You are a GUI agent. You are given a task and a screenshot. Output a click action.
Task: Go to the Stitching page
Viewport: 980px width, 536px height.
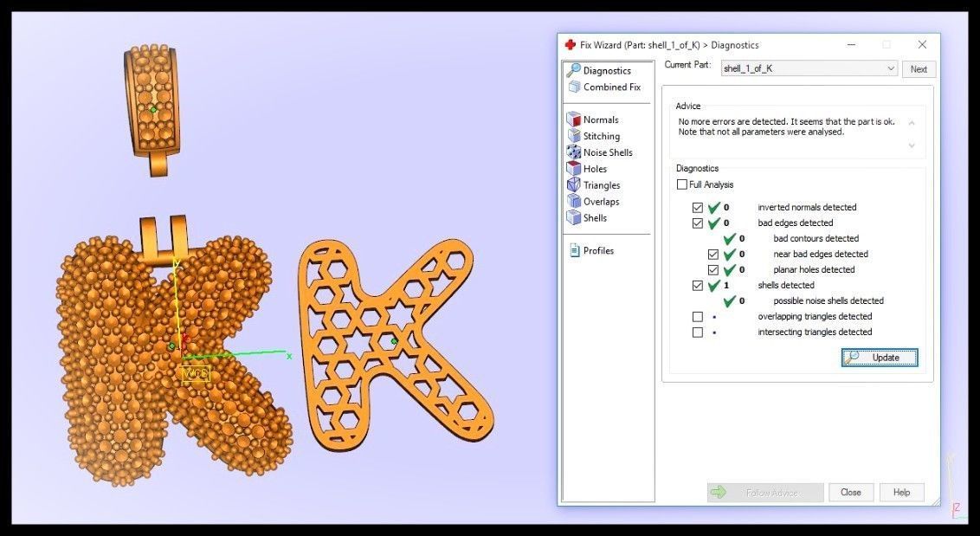[602, 136]
